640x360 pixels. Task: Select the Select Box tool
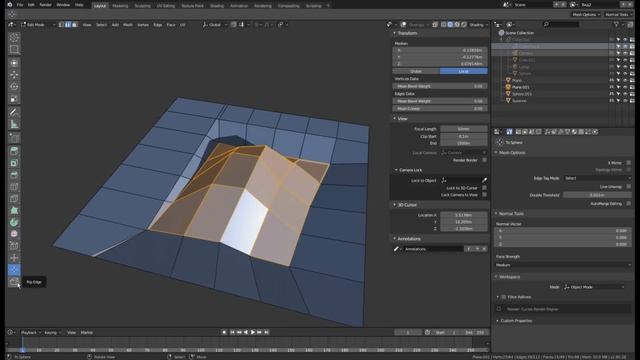(x=14, y=50)
